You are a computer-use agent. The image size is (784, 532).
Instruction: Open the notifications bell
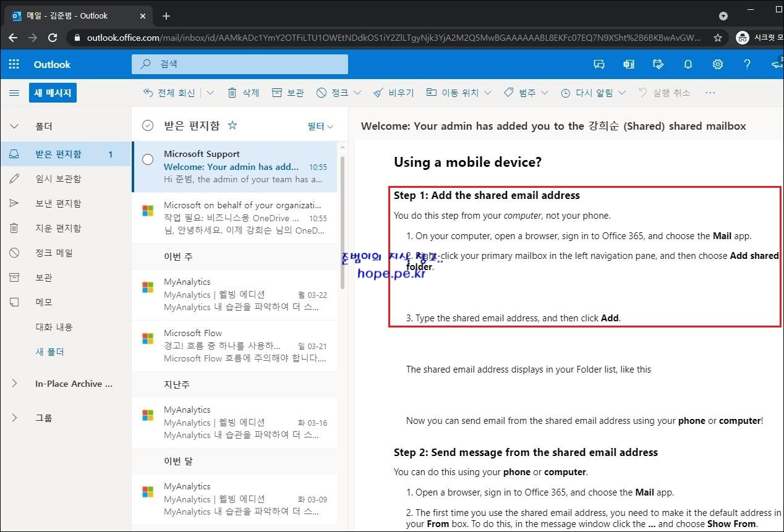point(688,64)
